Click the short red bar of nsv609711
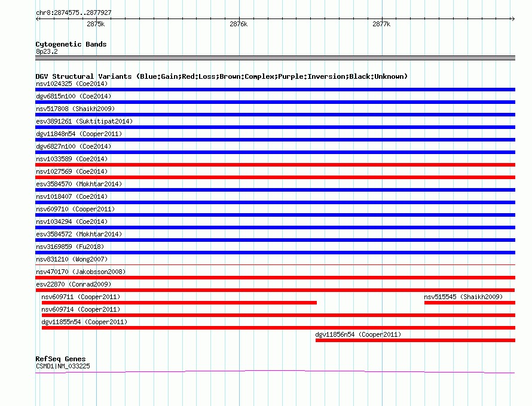Screen dimensions: 532x406 [x=179, y=303]
